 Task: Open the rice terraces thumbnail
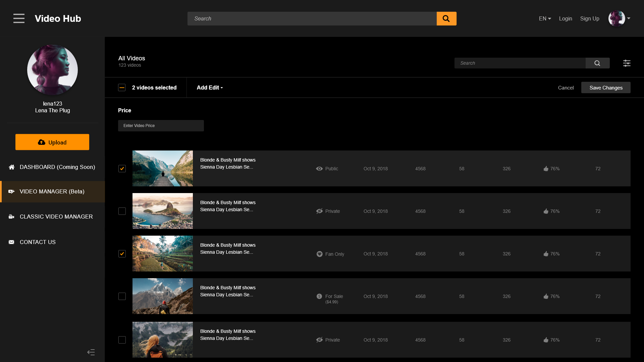[x=163, y=253]
